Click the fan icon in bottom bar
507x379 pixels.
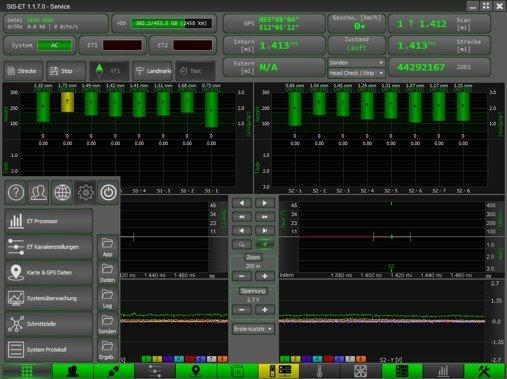[361, 371]
